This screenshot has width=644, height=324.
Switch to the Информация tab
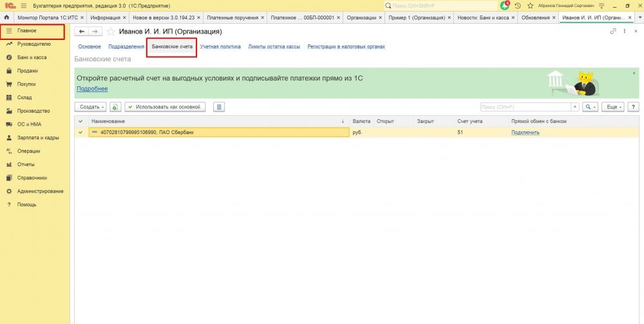click(105, 17)
